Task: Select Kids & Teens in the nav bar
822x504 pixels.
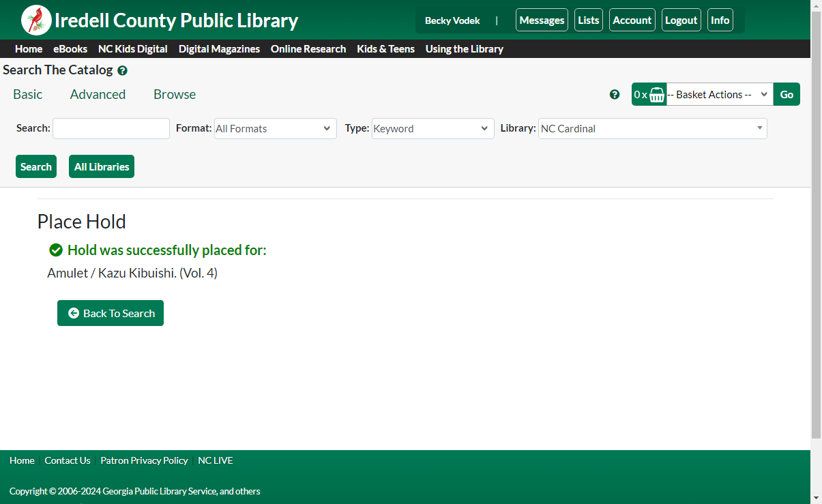Action: point(386,49)
